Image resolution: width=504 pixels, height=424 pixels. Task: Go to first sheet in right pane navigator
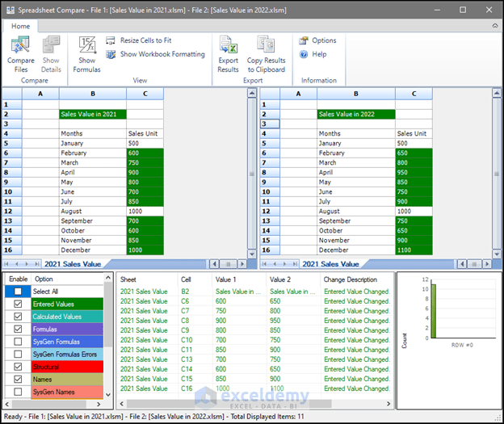[264, 264]
